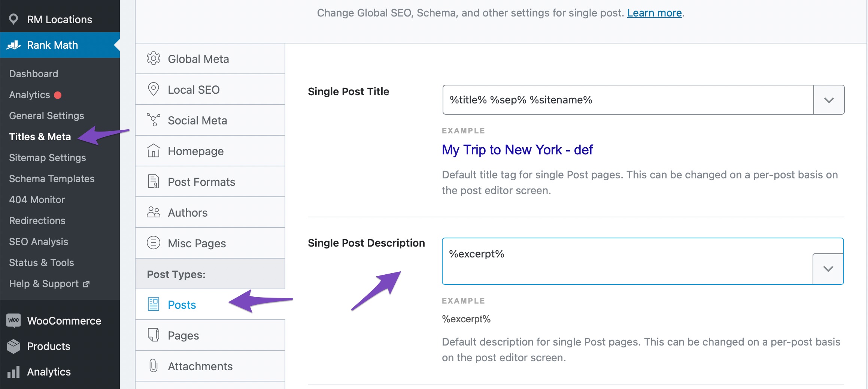Click the Homepage house icon

(x=154, y=151)
